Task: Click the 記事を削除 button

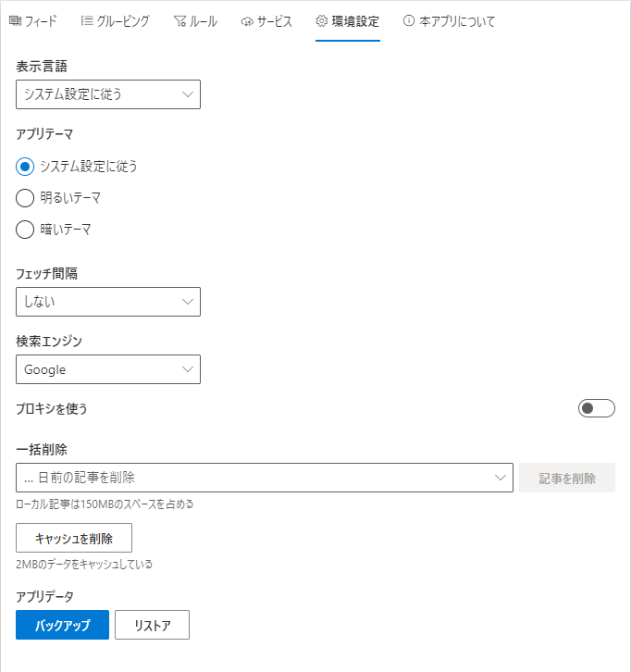Action: (x=567, y=478)
